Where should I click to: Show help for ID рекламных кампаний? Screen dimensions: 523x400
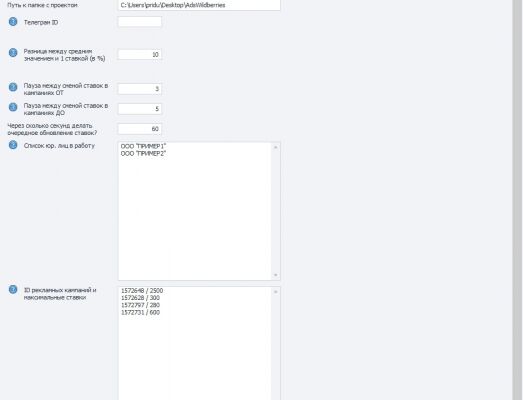tap(13, 290)
